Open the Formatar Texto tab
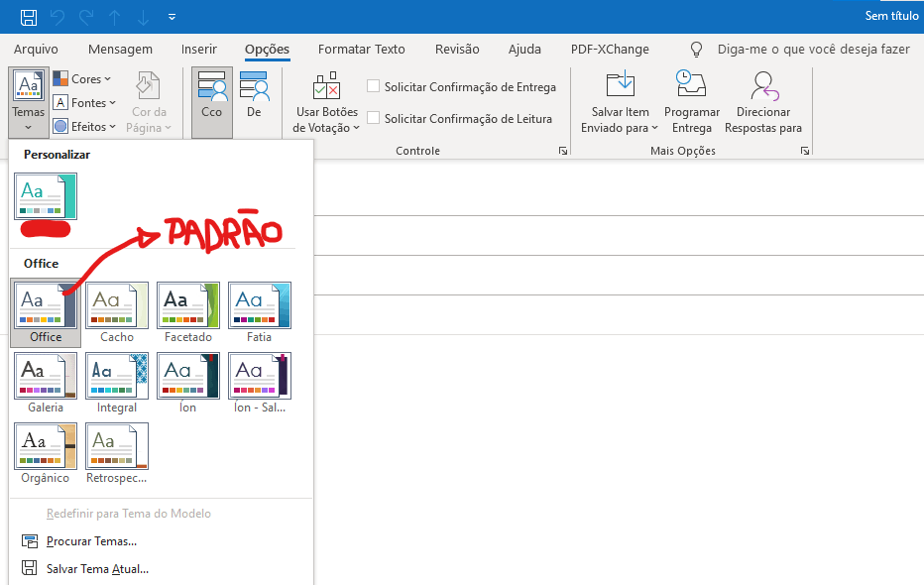Viewport: 924px width, 585px height. [361, 49]
